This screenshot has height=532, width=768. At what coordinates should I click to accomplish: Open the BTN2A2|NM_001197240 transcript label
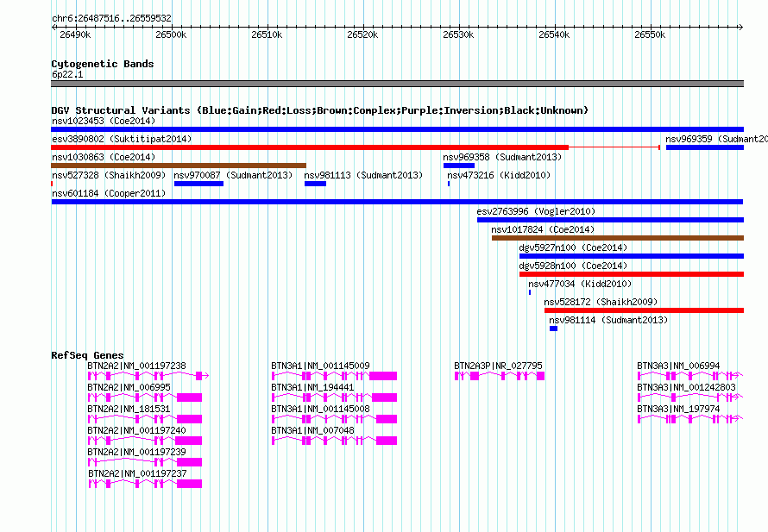pos(136,430)
